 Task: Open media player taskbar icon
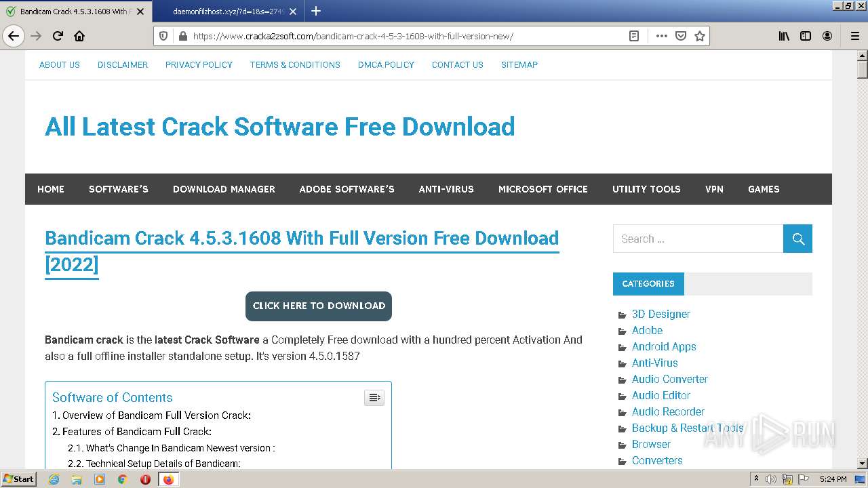(x=100, y=479)
